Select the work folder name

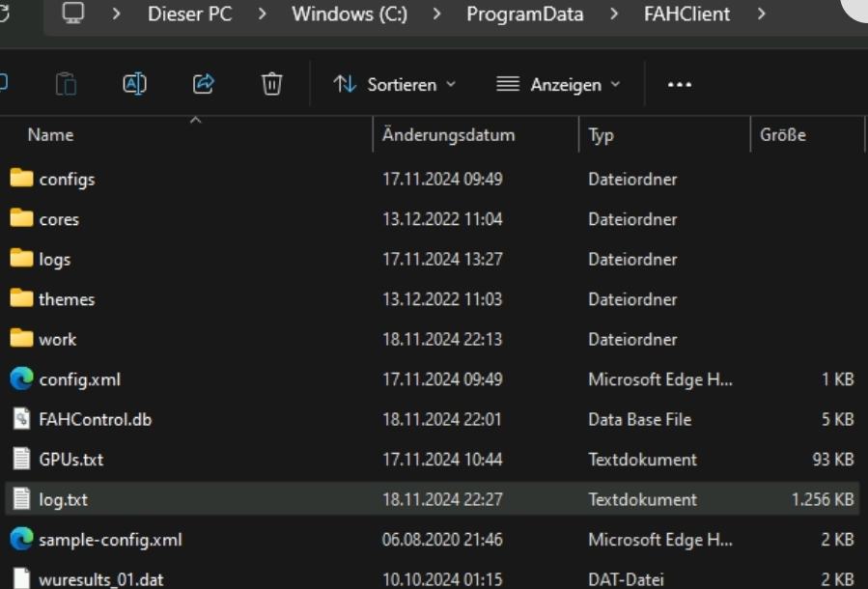[x=58, y=339]
